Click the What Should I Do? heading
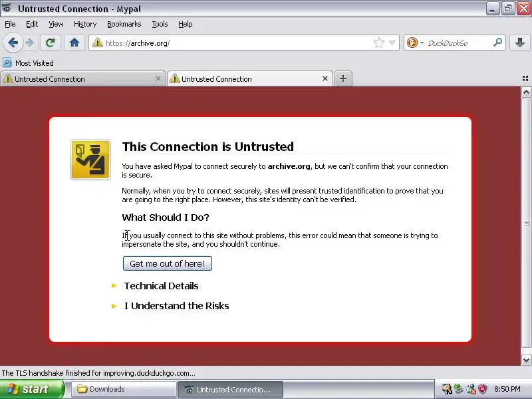Screen dimensions: 532x399 tap(165, 217)
